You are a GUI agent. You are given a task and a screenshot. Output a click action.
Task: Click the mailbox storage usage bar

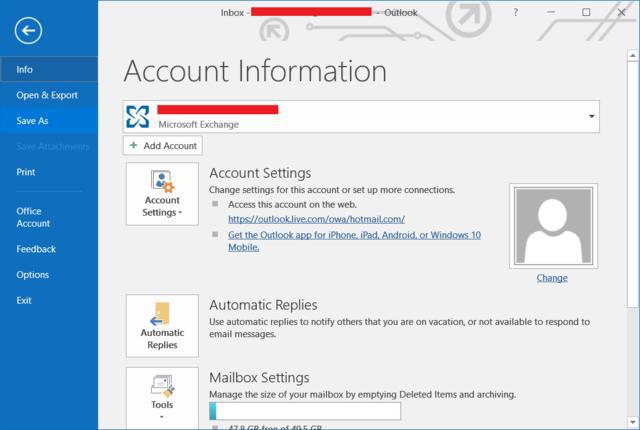coord(305,411)
